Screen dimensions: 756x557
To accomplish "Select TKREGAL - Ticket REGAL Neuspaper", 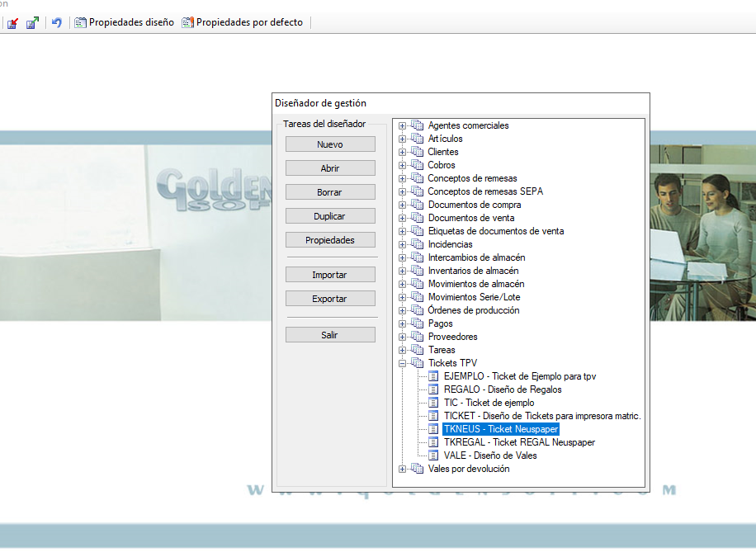I will [519, 442].
